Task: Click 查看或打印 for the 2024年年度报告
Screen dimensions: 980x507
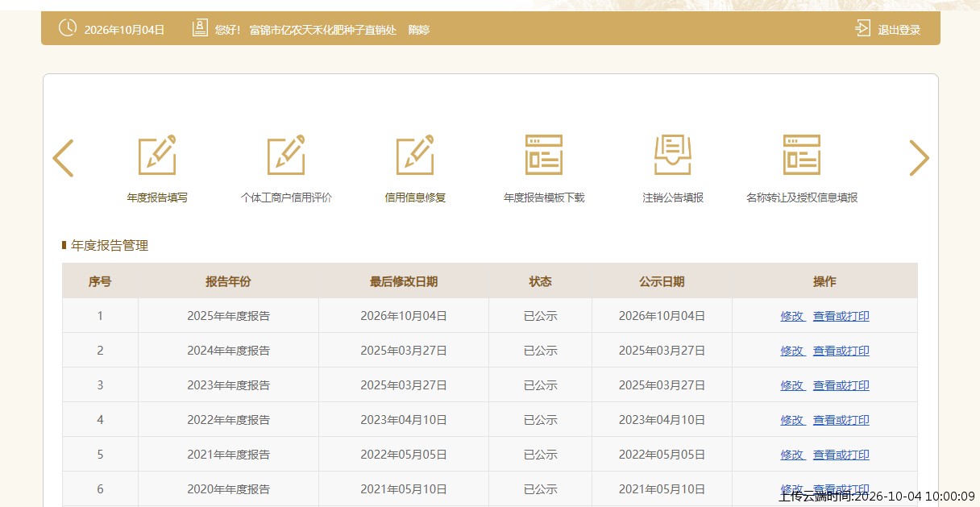Action: click(x=841, y=351)
